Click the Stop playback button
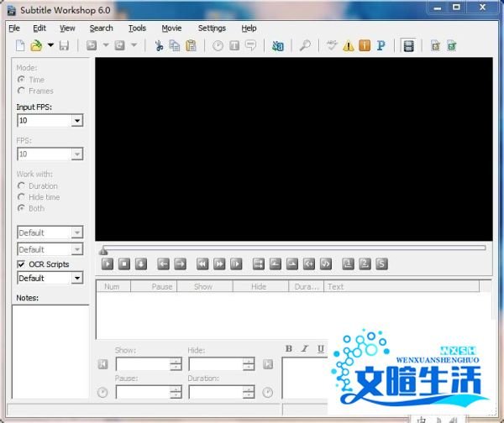 click(124, 264)
